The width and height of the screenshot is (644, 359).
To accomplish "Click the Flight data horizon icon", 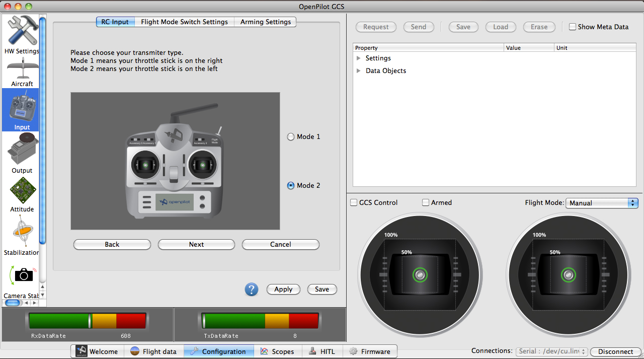I will tap(135, 351).
